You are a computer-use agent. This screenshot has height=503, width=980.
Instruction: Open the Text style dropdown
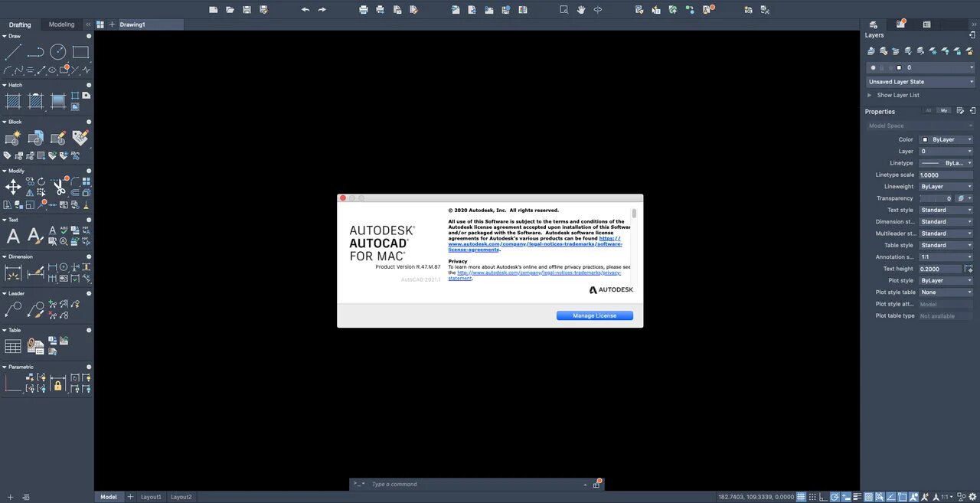(x=946, y=210)
